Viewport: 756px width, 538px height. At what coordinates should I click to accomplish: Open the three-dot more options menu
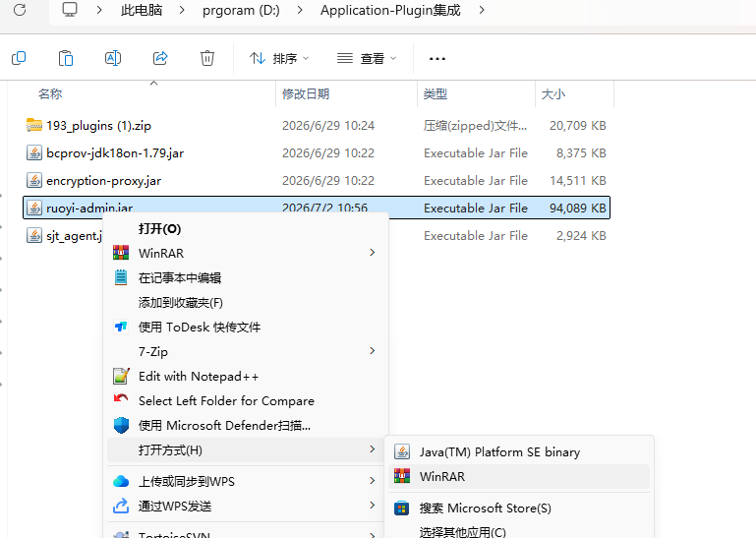(x=437, y=58)
